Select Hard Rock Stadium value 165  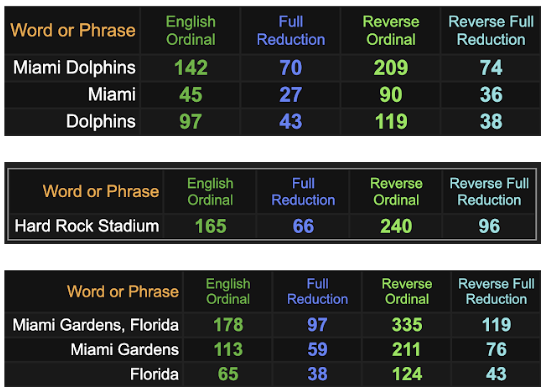210,226
